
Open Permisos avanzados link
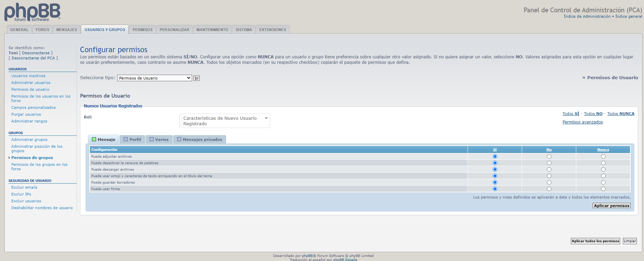pyautogui.click(x=582, y=122)
